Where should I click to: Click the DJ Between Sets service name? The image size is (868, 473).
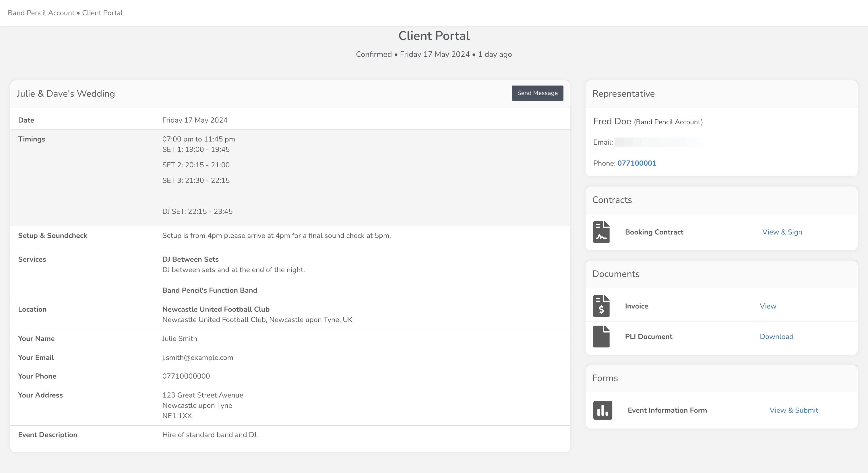tap(190, 259)
